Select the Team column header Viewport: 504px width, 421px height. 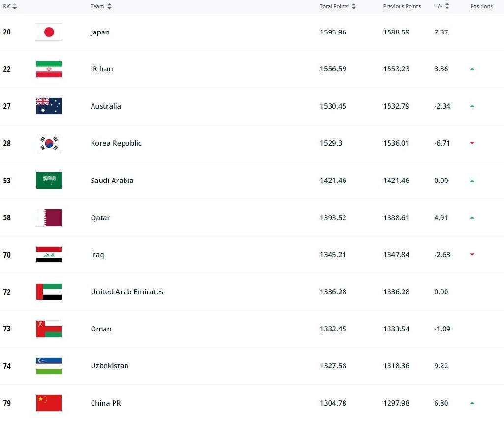97,6
